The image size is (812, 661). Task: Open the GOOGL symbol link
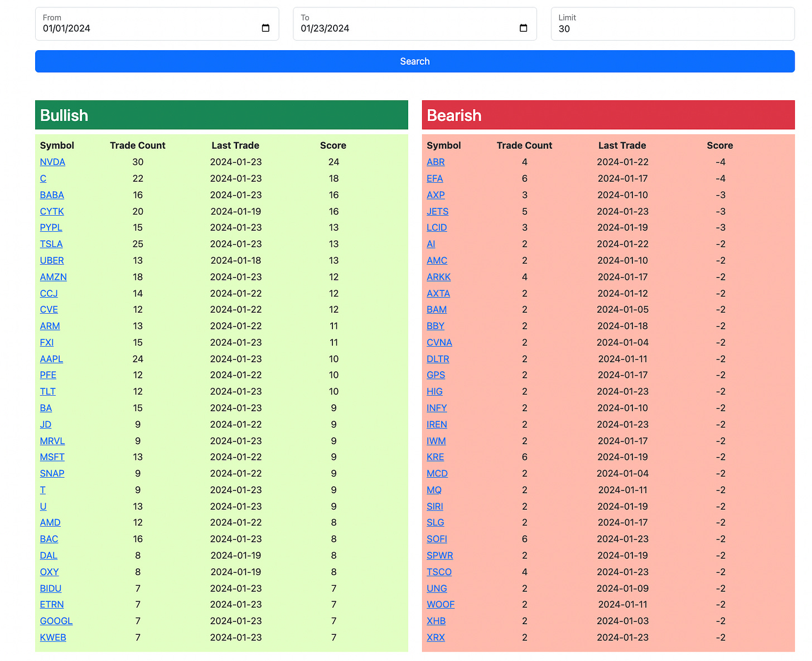tap(56, 621)
